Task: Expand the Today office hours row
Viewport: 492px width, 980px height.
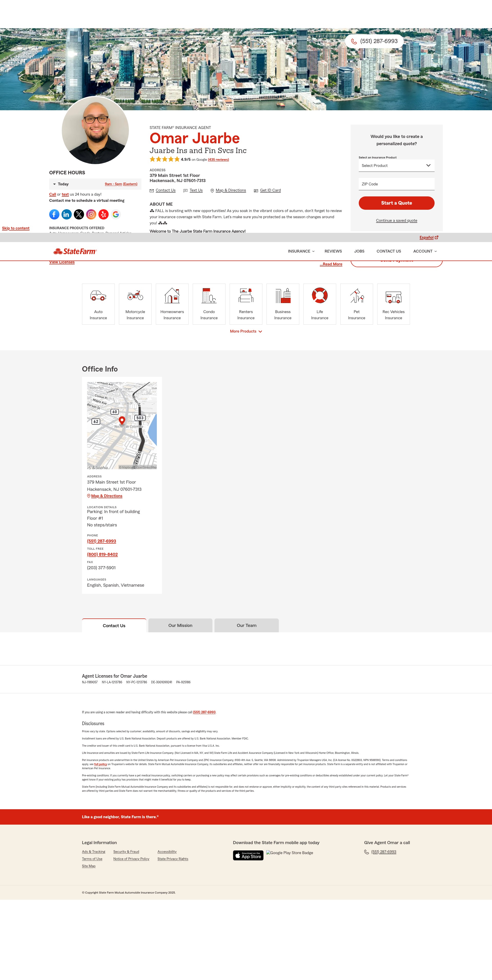Action: (95, 184)
